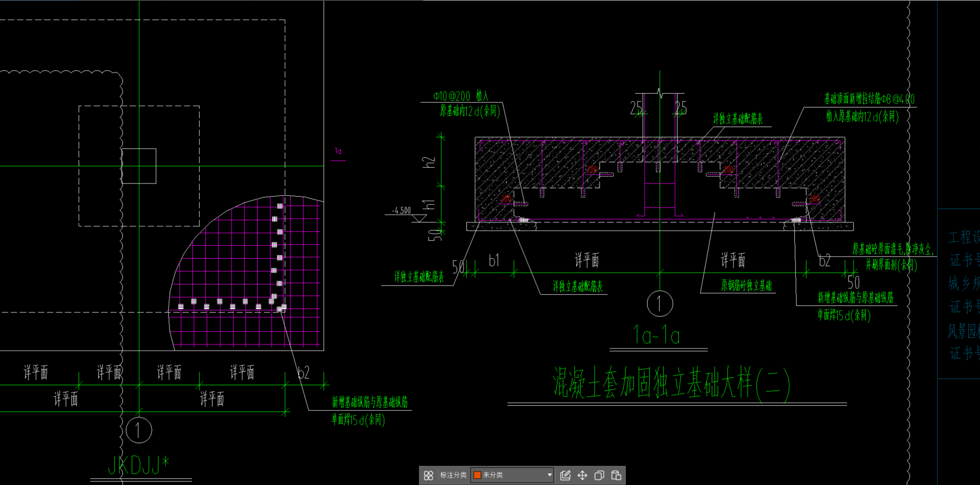The width and height of the screenshot is (980, 485).
Task: Click the Φ10@200 植入 annotation
Action: [461, 96]
